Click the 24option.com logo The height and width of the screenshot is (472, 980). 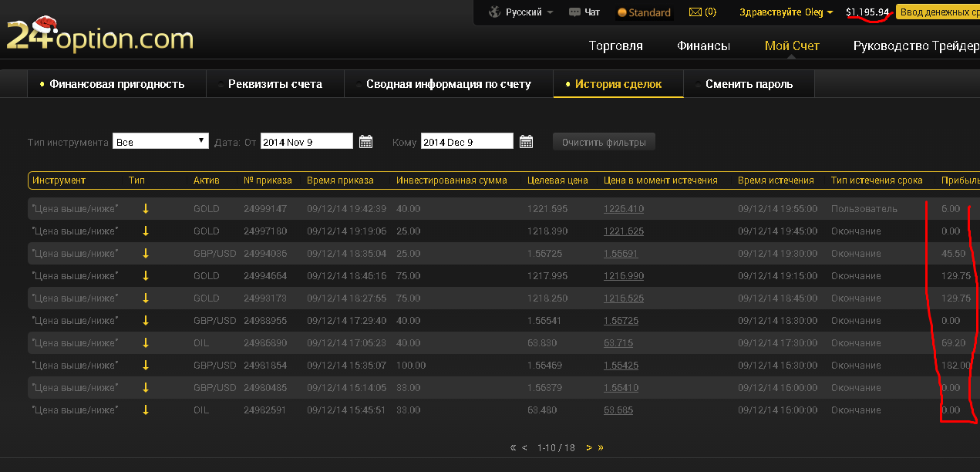pyautogui.click(x=99, y=35)
